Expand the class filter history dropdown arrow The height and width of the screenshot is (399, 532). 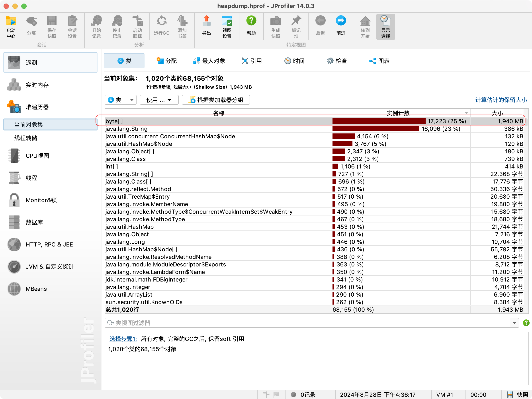coord(514,323)
